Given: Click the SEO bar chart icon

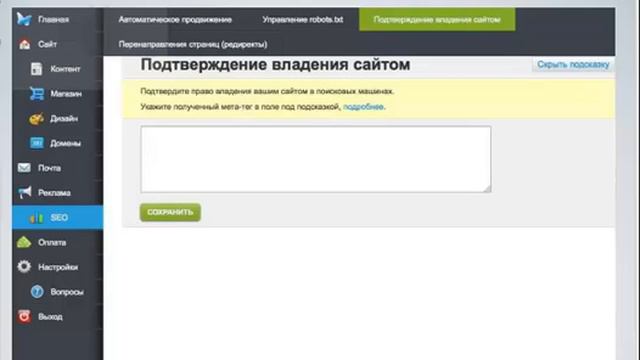Looking at the screenshot, I should (x=37, y=218).
